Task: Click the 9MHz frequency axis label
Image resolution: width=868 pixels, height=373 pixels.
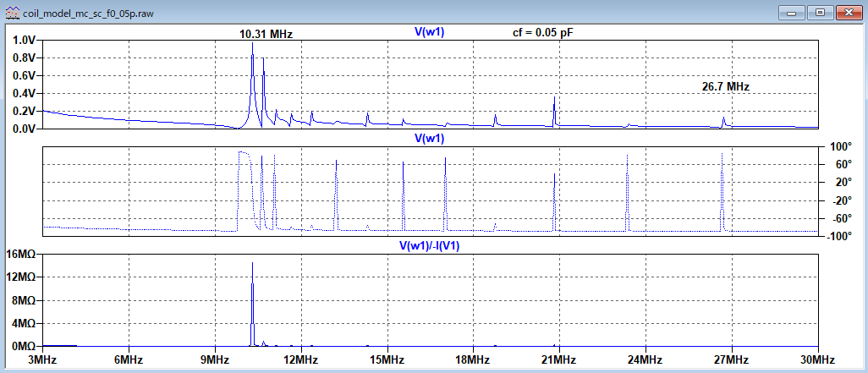Action: pos(215,359)
